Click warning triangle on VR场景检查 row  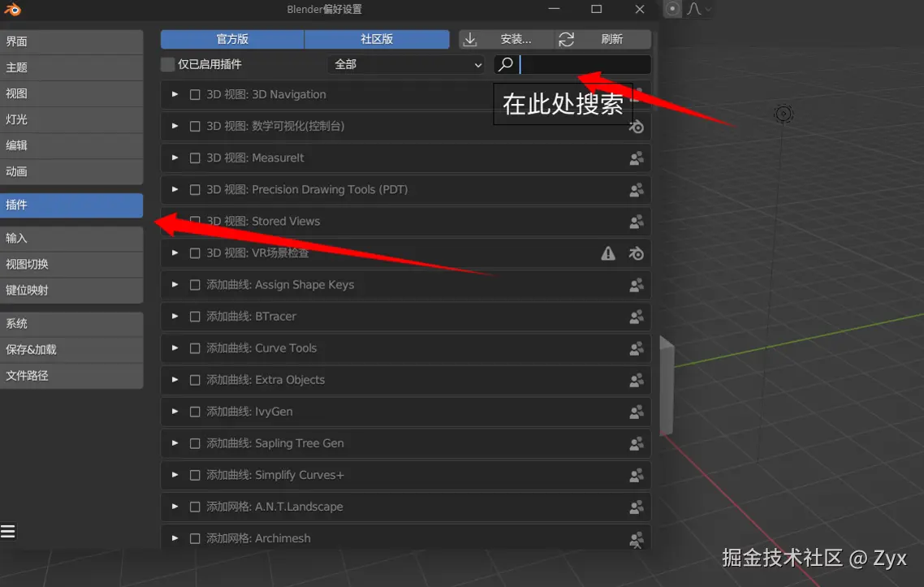pos(608,253)
